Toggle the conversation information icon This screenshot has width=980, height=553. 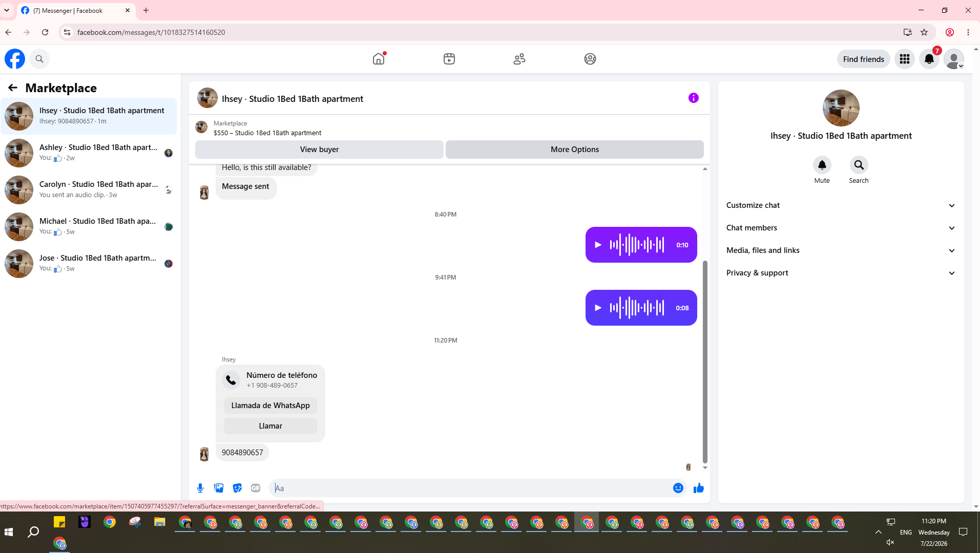(x=694, y=98)
